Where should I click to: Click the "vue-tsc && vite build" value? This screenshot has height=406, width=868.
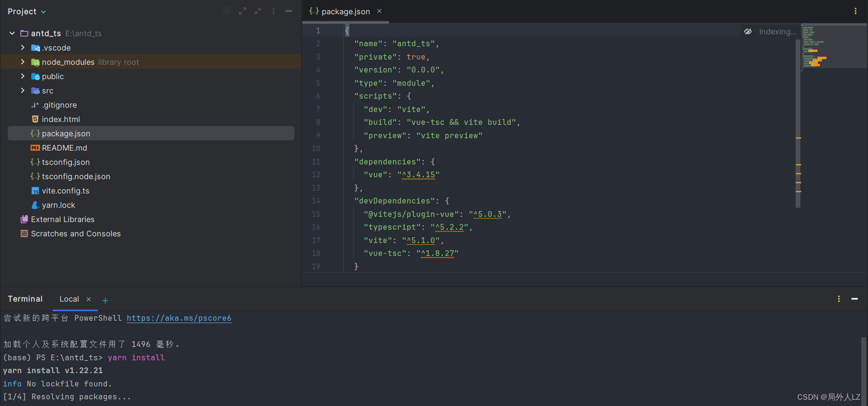point(461,122)
